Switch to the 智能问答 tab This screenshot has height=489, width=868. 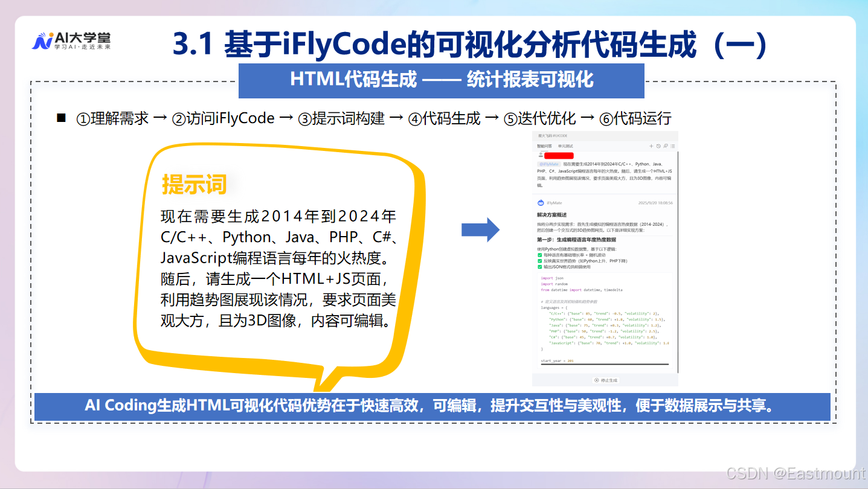click(544, 146)
